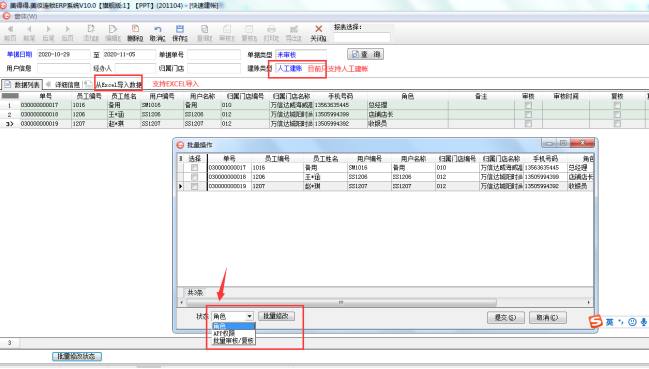Click the 用户信息 input field
The width and height of the screenshot is (649, 369).
[63, 68]
